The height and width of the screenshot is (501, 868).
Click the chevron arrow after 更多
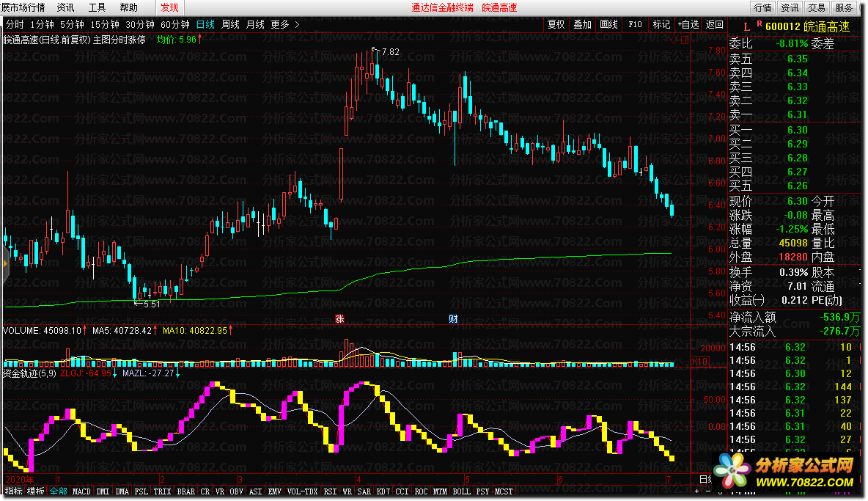point(297,24)
